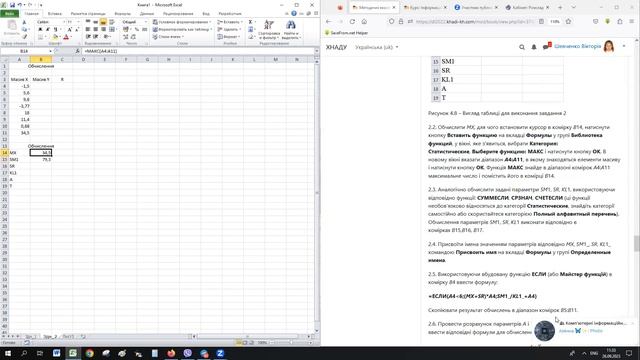
Task: Click the site search magnifier icon
Action: pos(522,47)
